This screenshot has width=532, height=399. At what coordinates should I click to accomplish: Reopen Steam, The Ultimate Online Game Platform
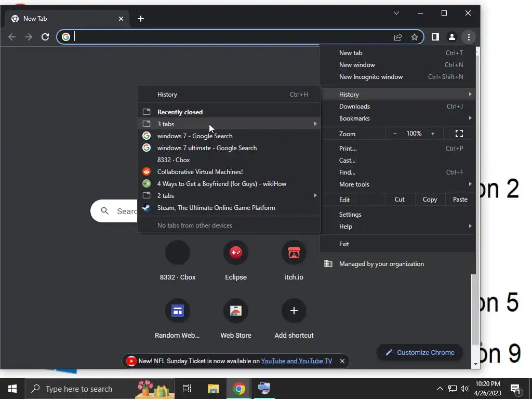click(229, 208)
